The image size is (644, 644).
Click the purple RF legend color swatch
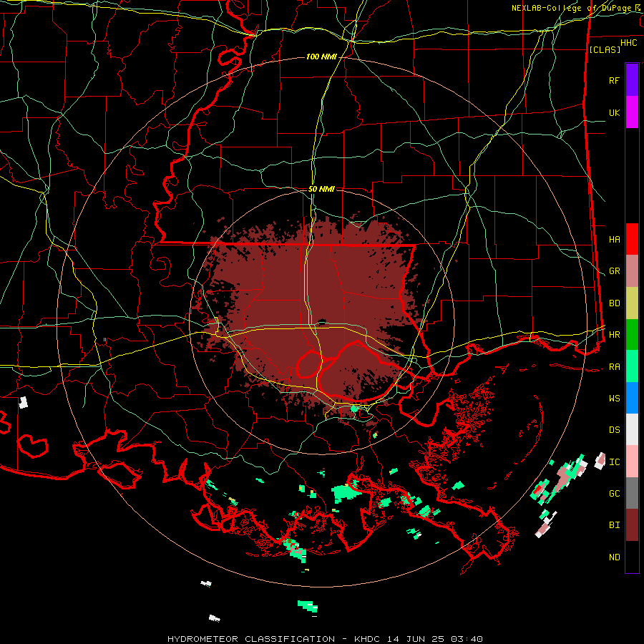point(632,80)
